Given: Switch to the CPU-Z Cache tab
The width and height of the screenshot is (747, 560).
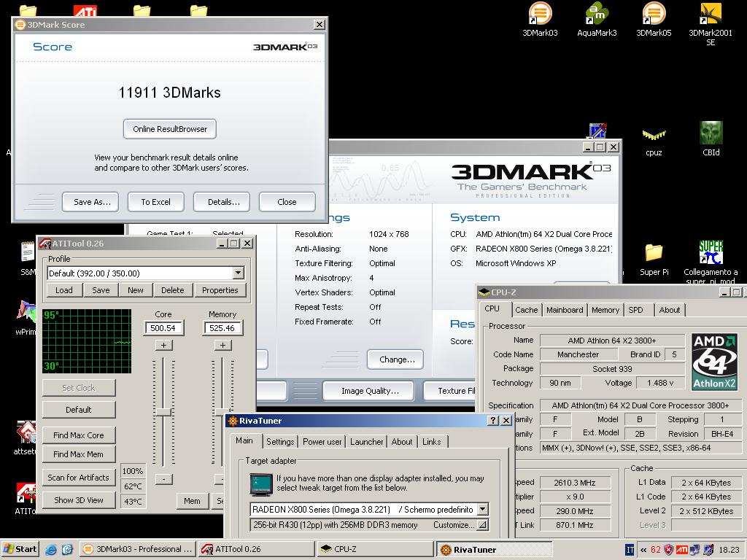Looking at the screenshot, I should coord(526,310).
